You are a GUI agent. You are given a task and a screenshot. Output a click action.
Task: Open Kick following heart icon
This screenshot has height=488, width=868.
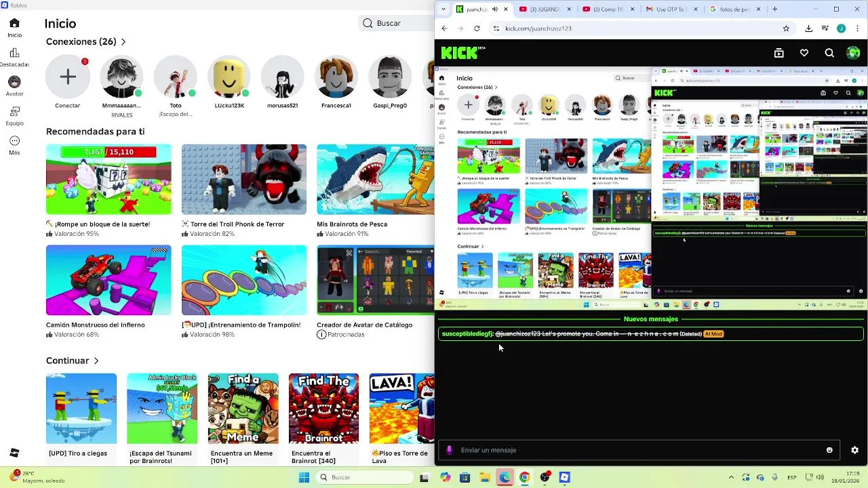pos(804,53)
